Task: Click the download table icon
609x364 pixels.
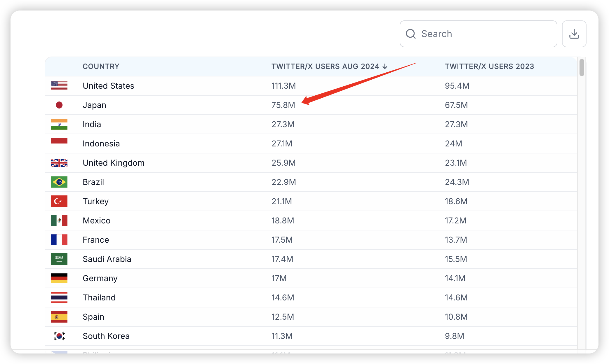Action: tap(574, 34)
